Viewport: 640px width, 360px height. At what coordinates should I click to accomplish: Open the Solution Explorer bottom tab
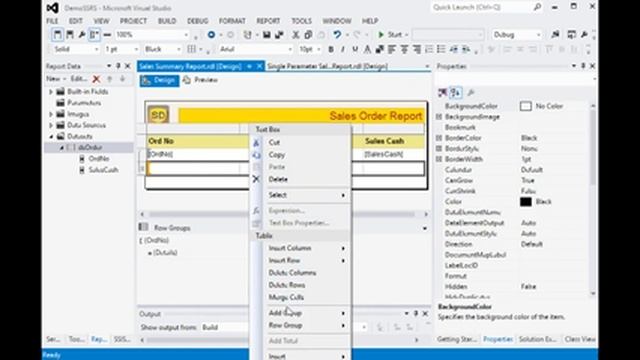click(538, 339)
